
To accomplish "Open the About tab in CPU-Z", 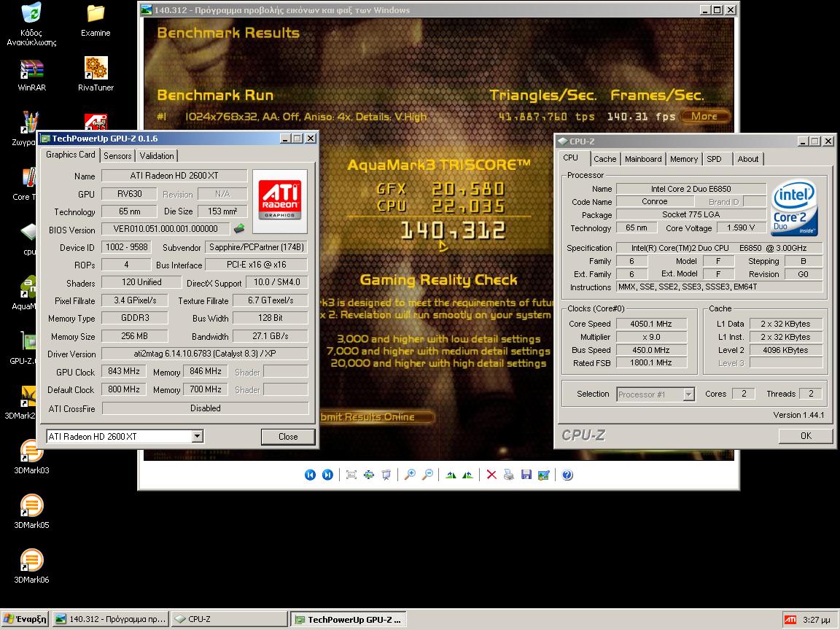I will point(748,159).
